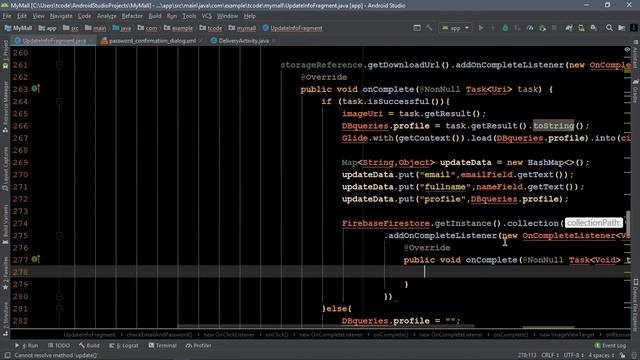Click checkEmailAndPassword() in the breadcrumb bar
Image resolution: width=640 pixels, height=360 pixels.
pyautogui.click(x=159, y=335)
